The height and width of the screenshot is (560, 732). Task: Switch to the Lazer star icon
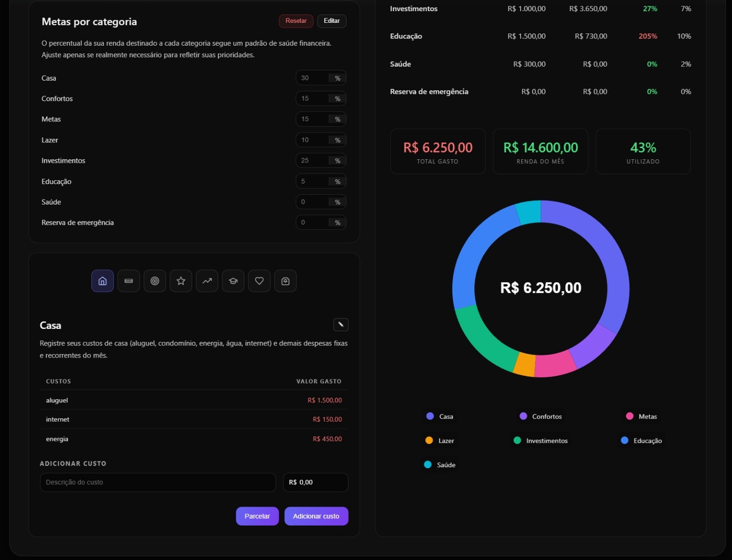[x=181, y=281]
